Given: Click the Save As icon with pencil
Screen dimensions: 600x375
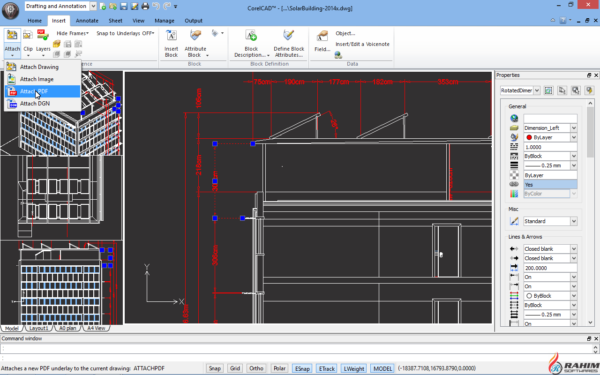Looking at the screenshot, I should (x=134, y=6).
